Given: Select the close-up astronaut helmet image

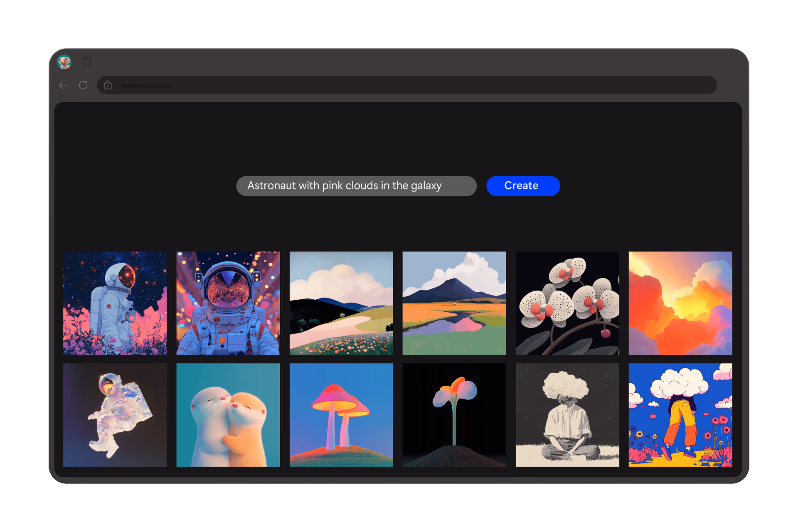Looking at the screenshot, I should [228, 303].
